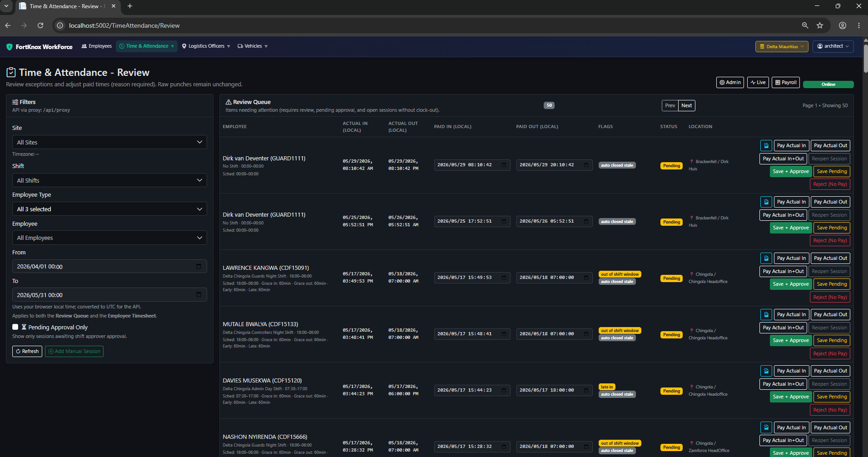The height and width of the screenshot is (457, 868).
Task: Open calendar picker for Paid Out 2026/05/17 18:00:00
Action: point(586,390)
